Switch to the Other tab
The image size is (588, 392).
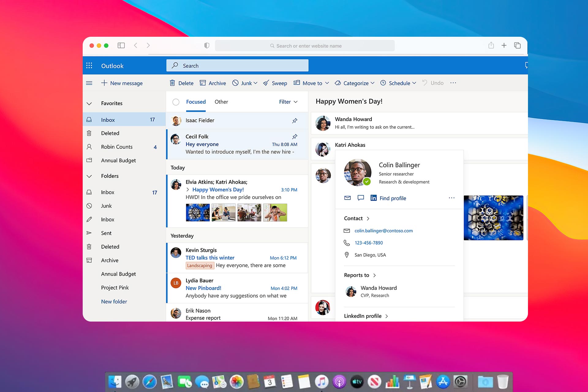click(221, 102)
